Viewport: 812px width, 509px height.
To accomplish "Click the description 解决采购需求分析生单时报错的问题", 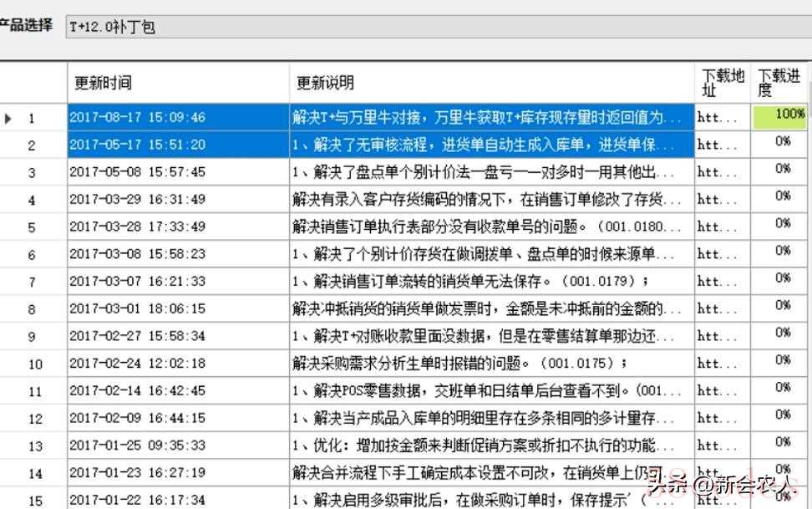I will [491, 364].
